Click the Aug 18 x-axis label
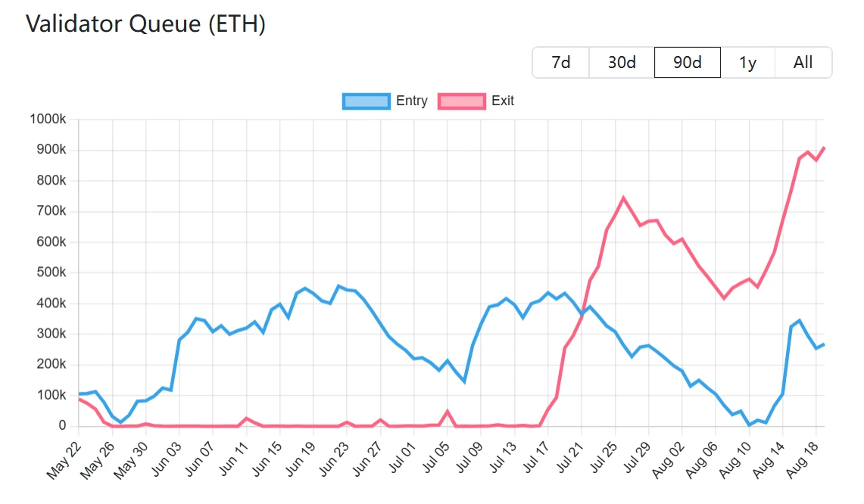Viewport: 864px width, 504px height. click(801, 459)
